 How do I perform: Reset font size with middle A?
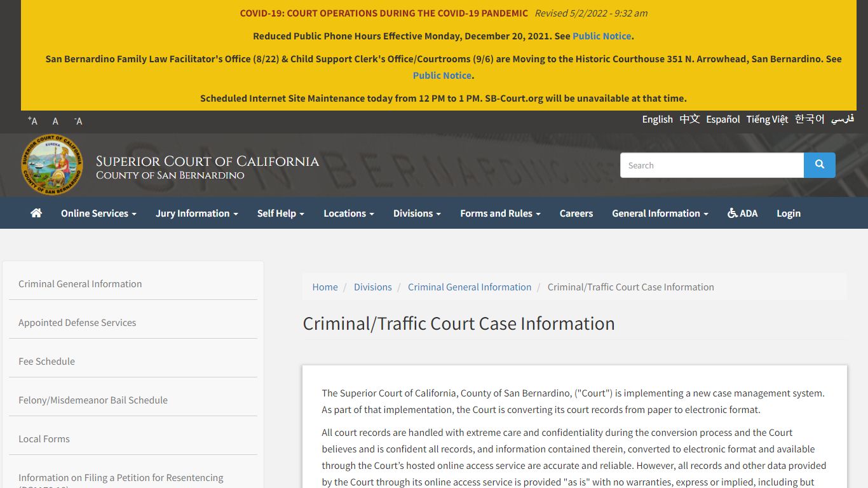(55, 121)
